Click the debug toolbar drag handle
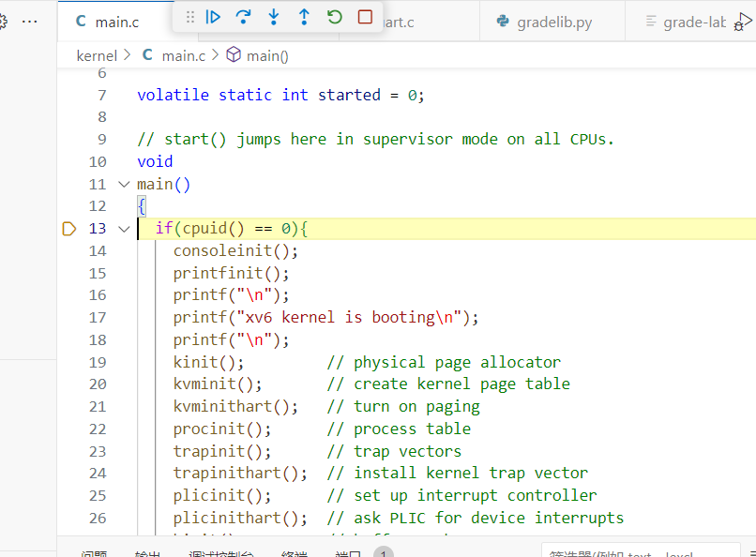The width and height of the screenshot is (756, 557). (190, 17)
